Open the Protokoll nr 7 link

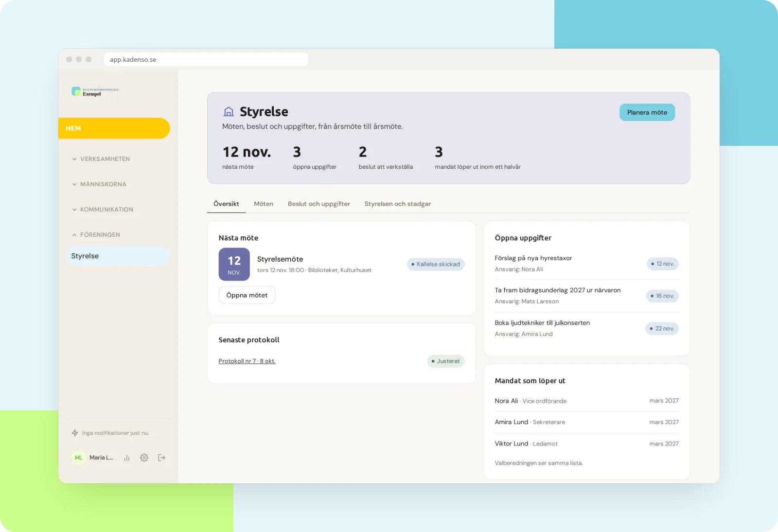pos(247,361)
